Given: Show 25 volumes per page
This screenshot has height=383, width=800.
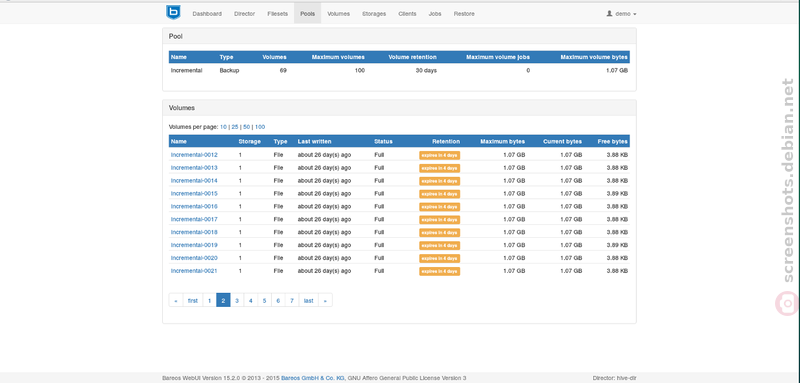Looking at the screenshot, I should [235, 127].
